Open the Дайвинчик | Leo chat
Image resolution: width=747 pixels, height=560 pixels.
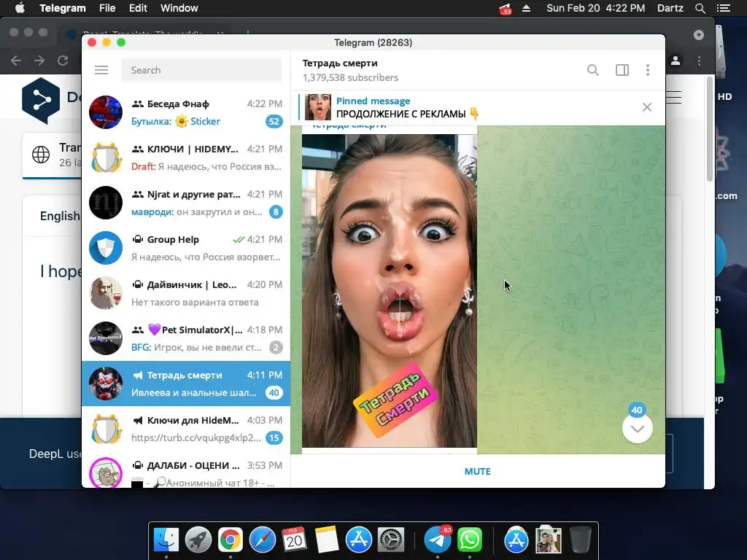(186, 293)
